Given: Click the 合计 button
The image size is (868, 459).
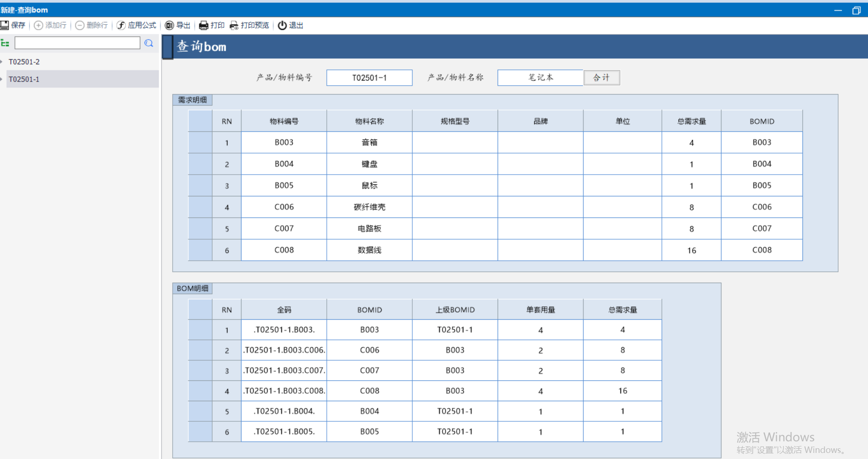Looking at the screenshot, I should 601,78.
